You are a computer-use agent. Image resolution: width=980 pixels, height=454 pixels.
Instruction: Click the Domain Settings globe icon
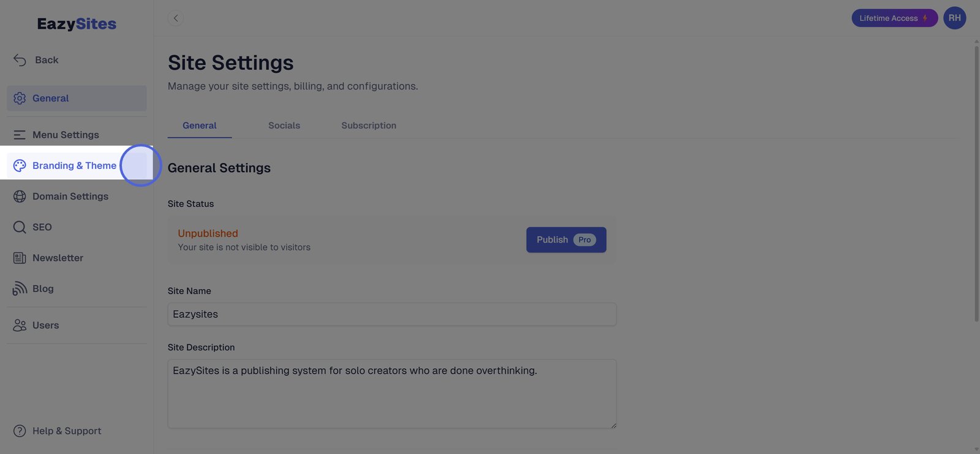20,197
